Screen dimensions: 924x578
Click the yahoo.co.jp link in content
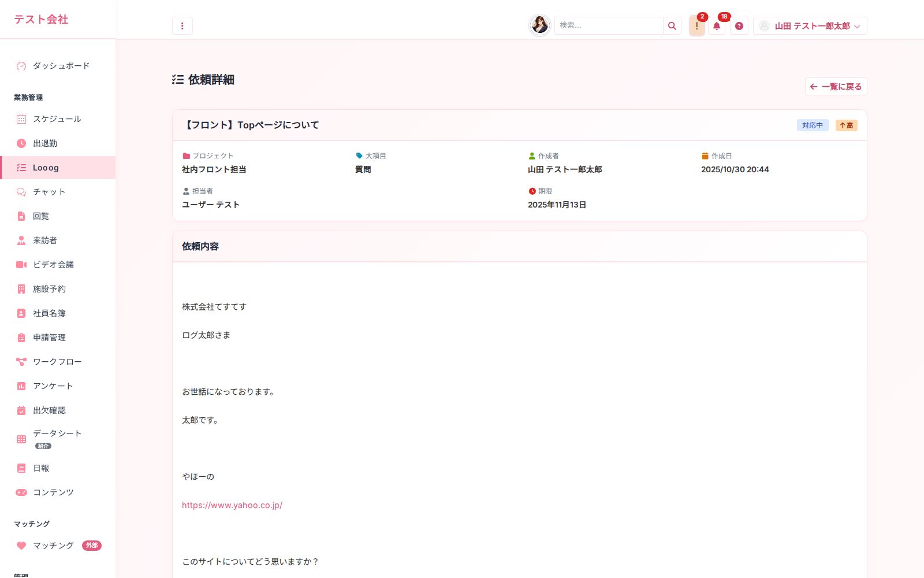point(232,505)
